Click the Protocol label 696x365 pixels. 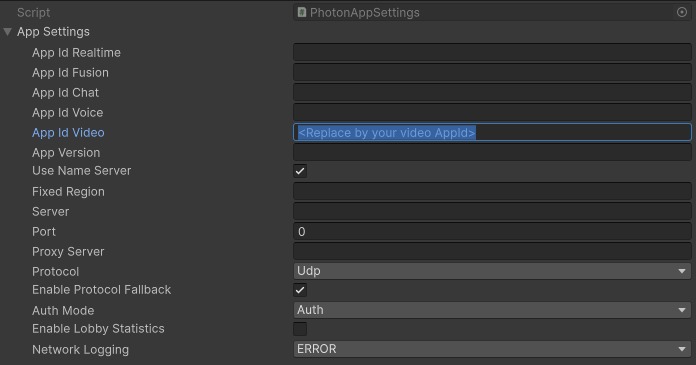tap(55, 272)
